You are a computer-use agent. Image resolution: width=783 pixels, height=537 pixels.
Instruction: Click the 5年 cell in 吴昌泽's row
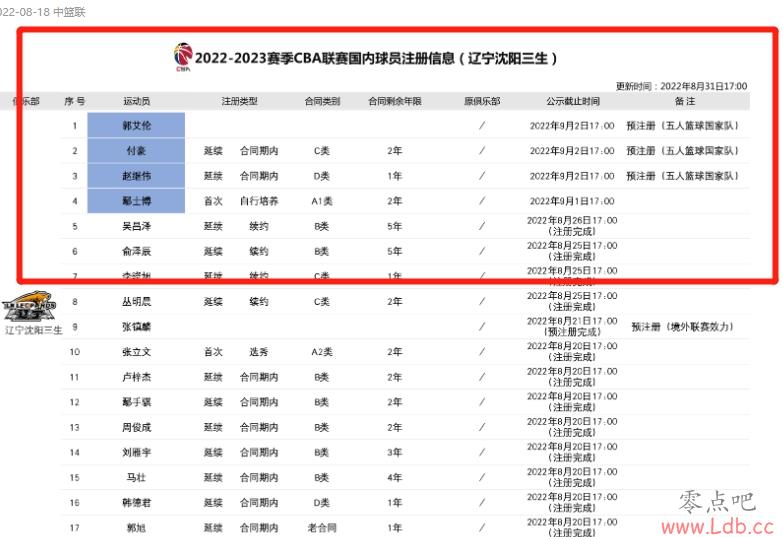[x=394, y=226]
